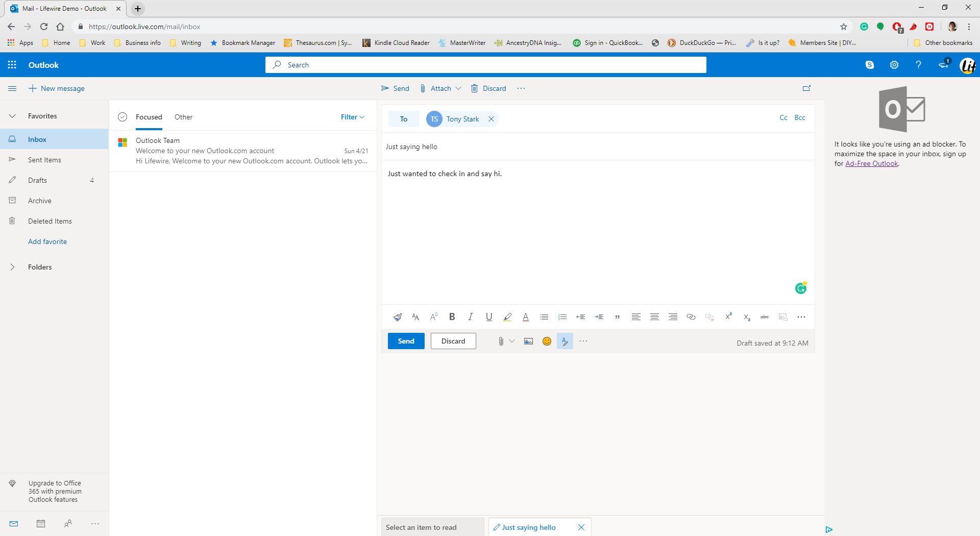Align text to the left

(636, 317)
